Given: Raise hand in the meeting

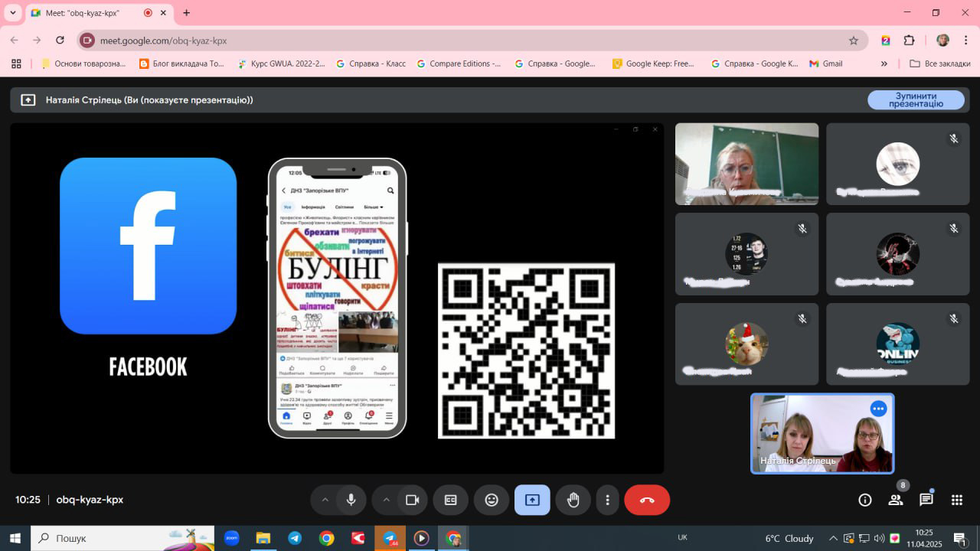Looking at the screenshot, I should coord(573,500).
